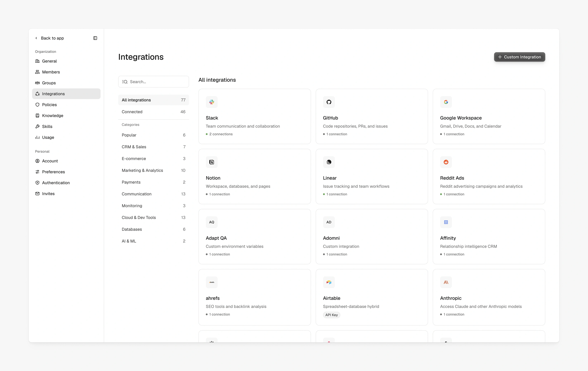This screenshot has height=371, width=588.
Task: Filter by Marketing & Analytics
Action: (x=153, y=170)
